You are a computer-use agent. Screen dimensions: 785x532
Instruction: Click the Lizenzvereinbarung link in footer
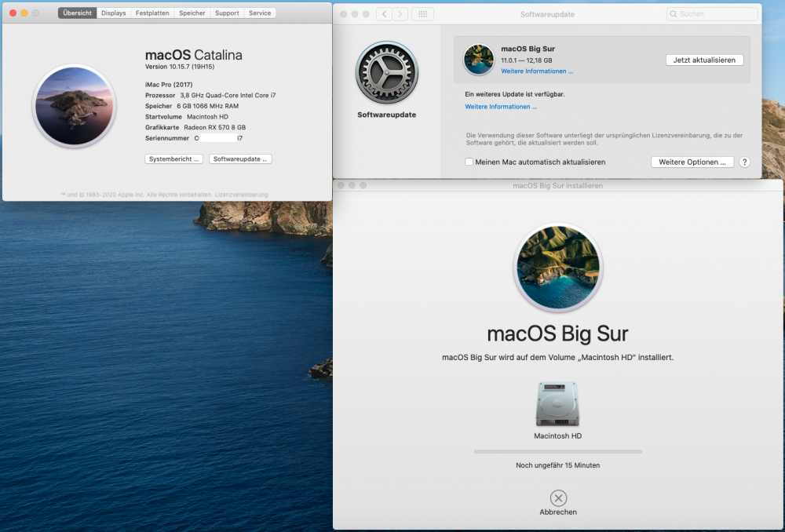241,195
